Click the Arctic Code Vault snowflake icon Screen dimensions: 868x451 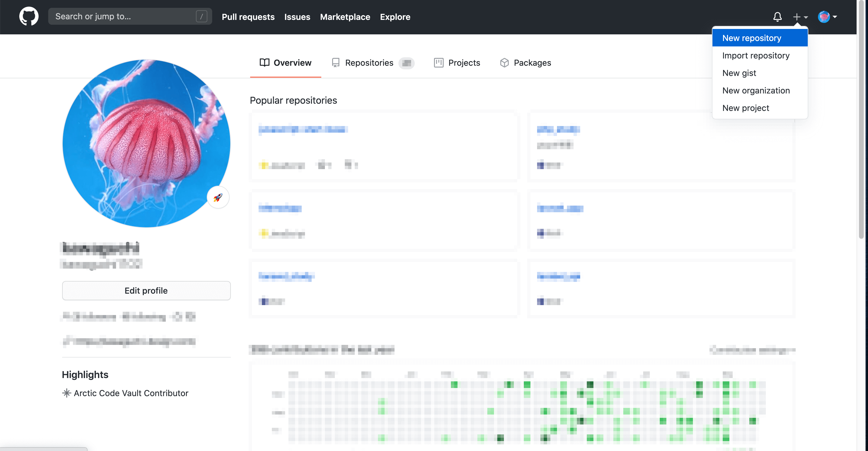(x=66, y=393)
